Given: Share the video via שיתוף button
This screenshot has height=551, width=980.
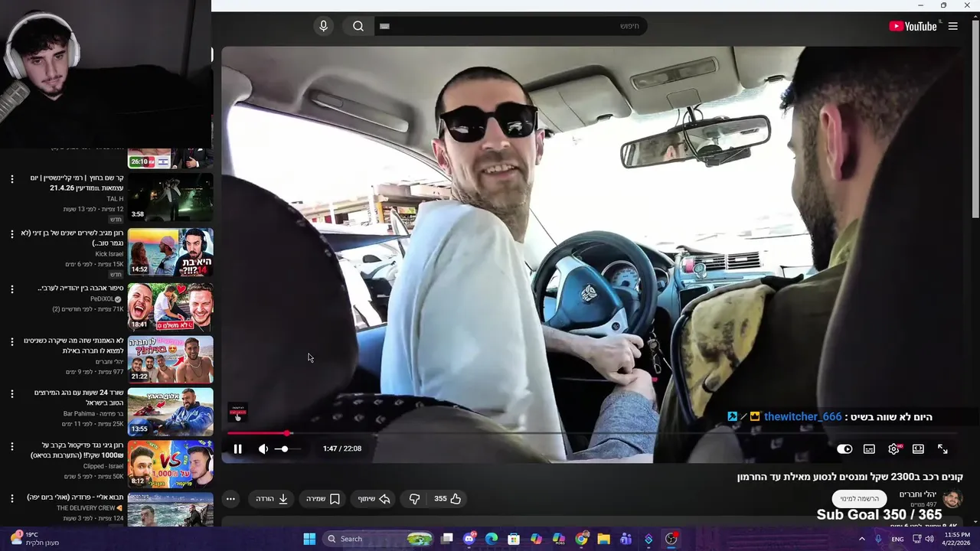Looking at the screenshot, I should pyautogui.click(x=374, y=499).
